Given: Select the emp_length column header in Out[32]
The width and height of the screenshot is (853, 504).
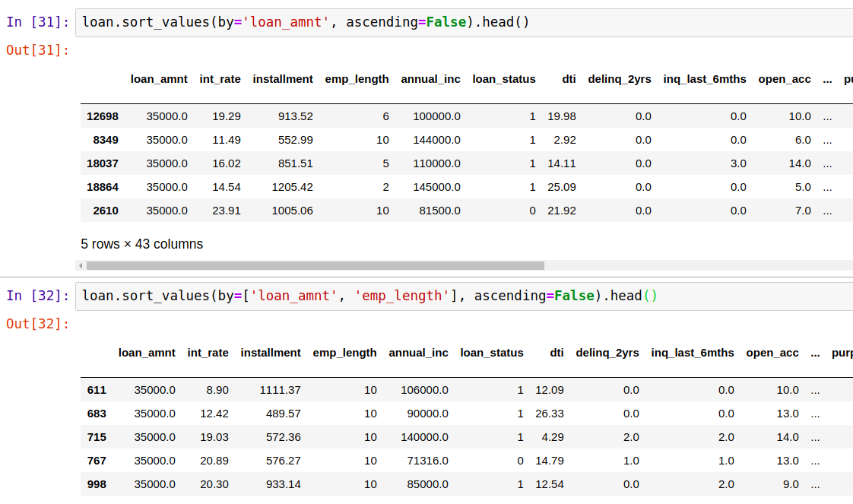Looking at the screenshot, I should 344,353.
